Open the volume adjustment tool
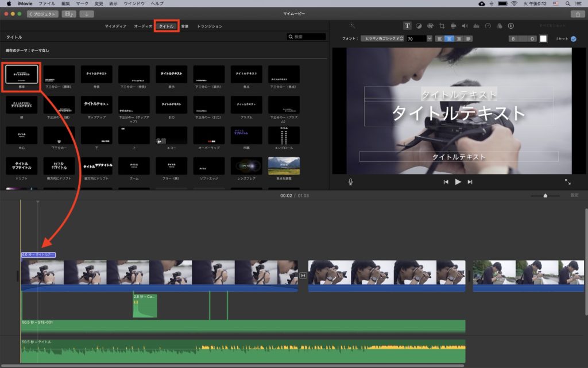The image size is (588, 368). click(x=465, y=26)
